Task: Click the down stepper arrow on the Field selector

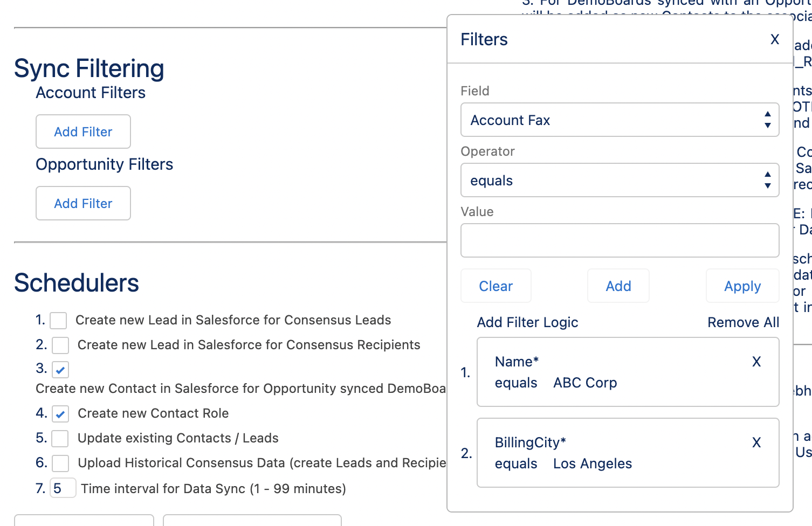Action: click(767, 125)
